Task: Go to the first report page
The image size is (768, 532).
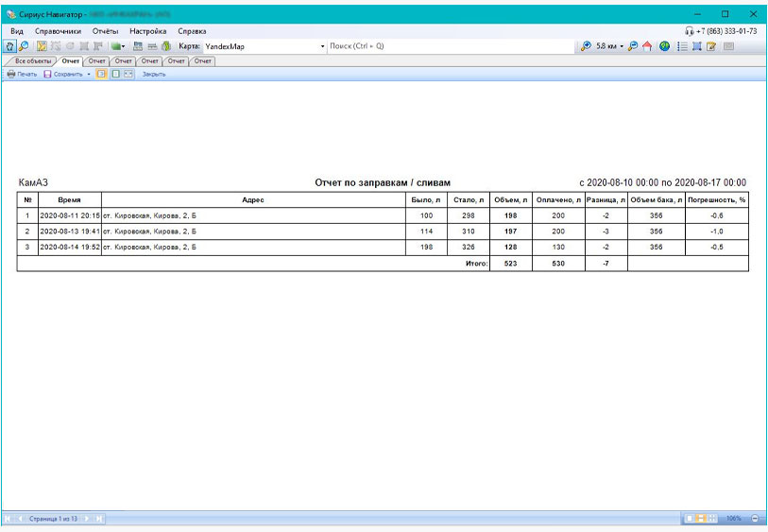Action: [x=9, y=519]
